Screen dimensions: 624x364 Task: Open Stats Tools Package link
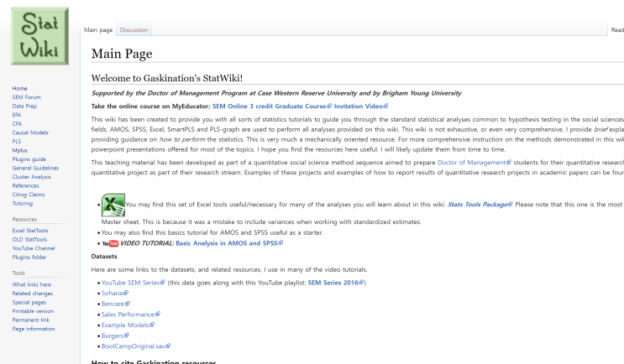pyautogui.click(x=480, y=205)
